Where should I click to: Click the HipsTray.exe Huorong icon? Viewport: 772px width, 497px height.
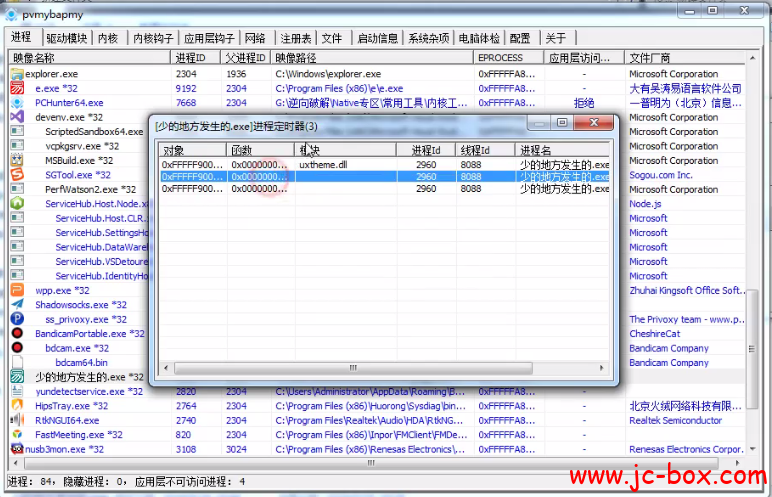(17, 405)
